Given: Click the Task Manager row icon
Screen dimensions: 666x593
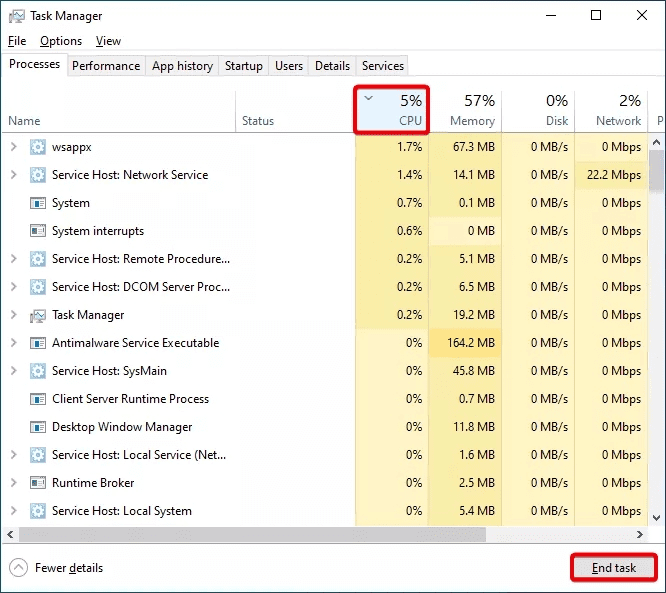Looking at the screenshot, I should (x=38, y=315).
